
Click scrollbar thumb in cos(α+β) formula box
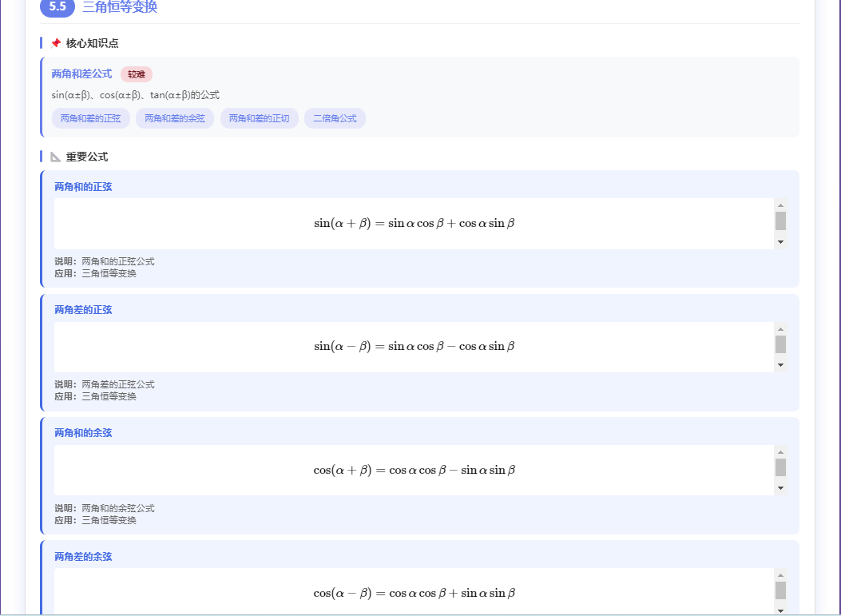pyautogui.click(x=780, y=467)
